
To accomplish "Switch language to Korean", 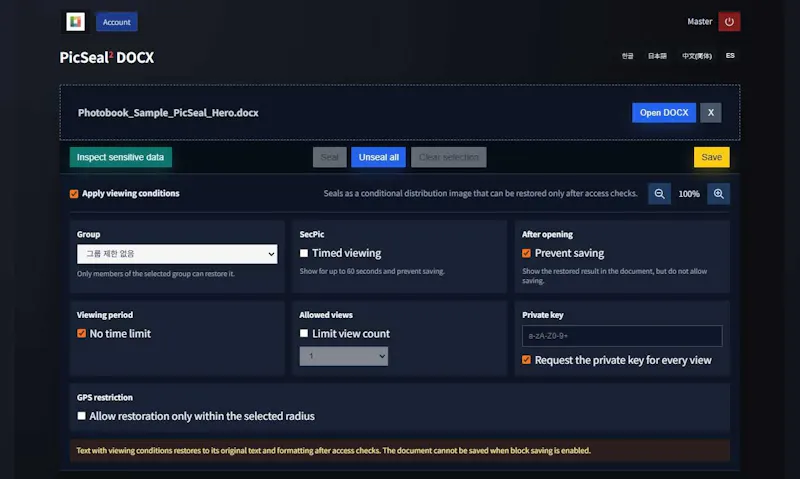I will (x=628, y=56).
